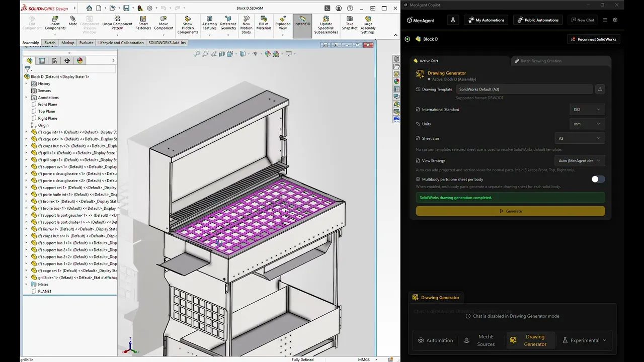
Task: Open DisplayManager color ball tab icon
Action: tap(79, 61)
